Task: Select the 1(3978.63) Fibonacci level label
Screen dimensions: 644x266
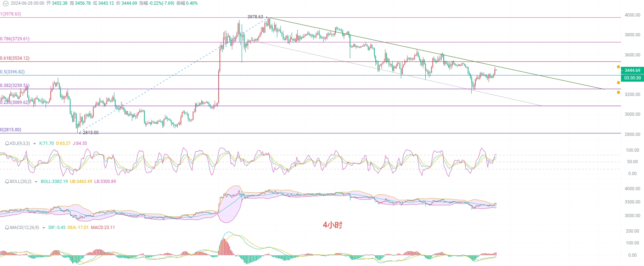Action: click(11, 14)
